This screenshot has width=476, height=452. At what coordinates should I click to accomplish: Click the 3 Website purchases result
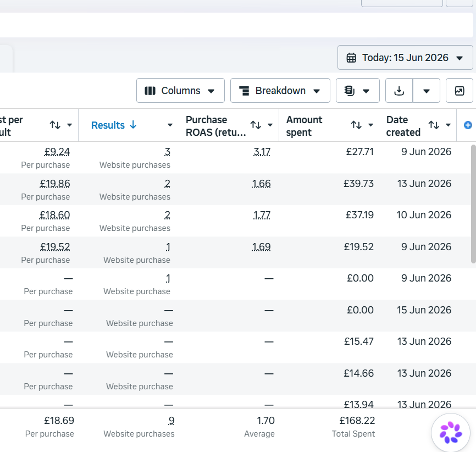point(168,152)
